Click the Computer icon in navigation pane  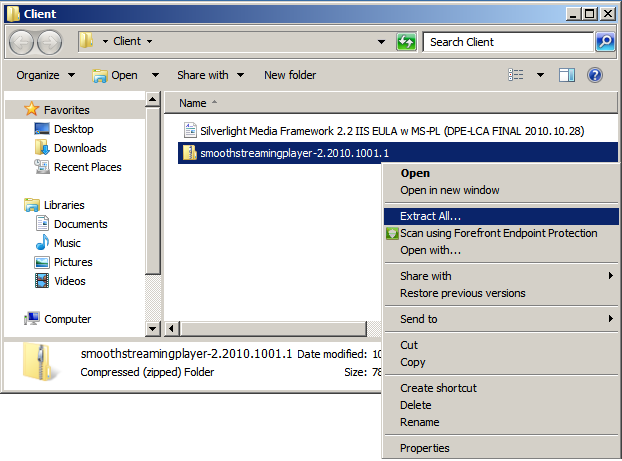[32, 319]
